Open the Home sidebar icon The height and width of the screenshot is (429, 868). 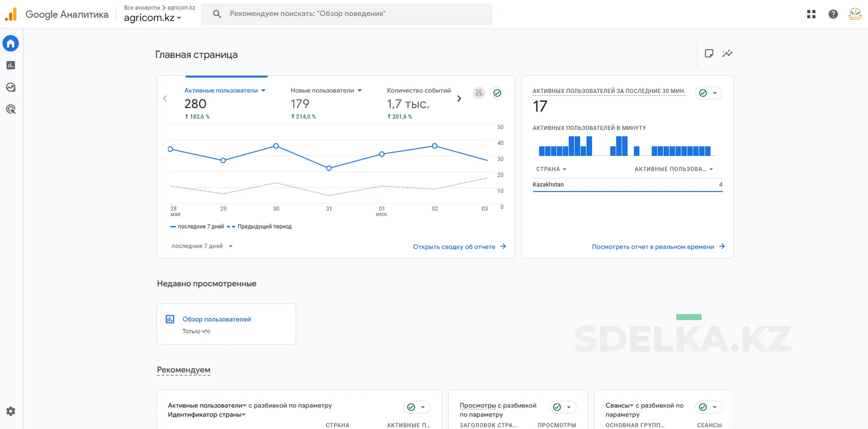point(10,43)
